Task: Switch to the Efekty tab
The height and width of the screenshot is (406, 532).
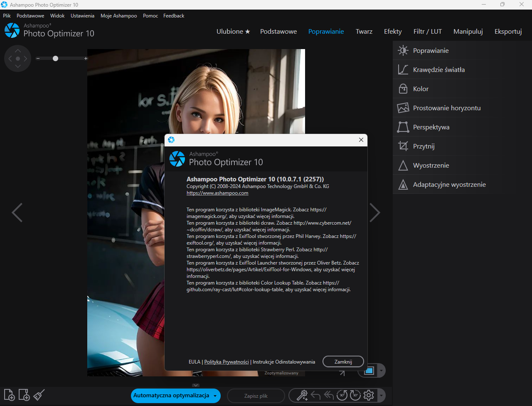Action: click(393, 32)
